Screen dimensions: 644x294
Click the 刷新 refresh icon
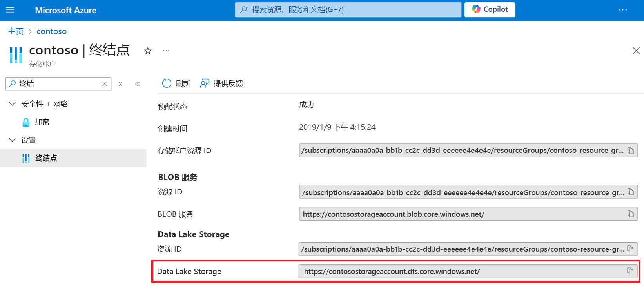[166, 83]
